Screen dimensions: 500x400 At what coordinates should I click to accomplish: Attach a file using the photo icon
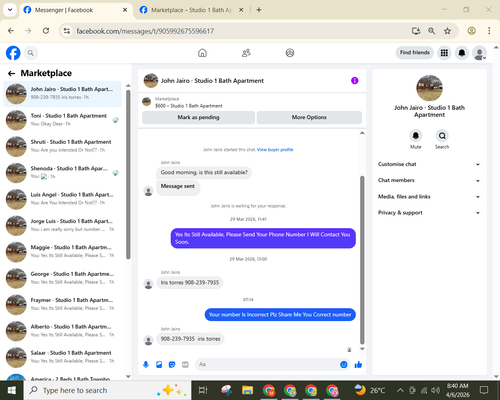tap(159, 364)
